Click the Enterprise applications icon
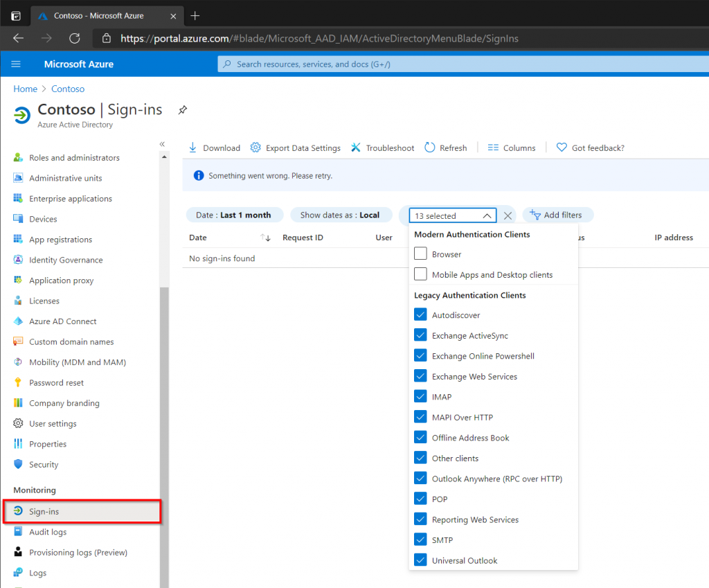The image size is (709, 588). (x=18, y=198)
